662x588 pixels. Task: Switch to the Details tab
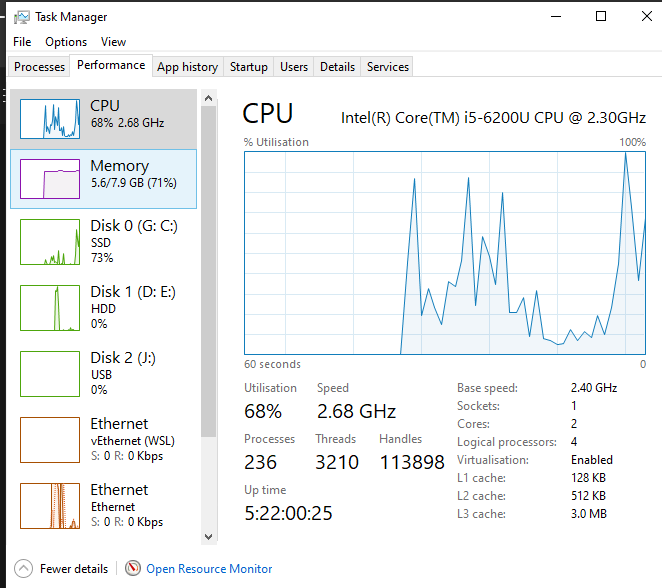coord(337,67)
